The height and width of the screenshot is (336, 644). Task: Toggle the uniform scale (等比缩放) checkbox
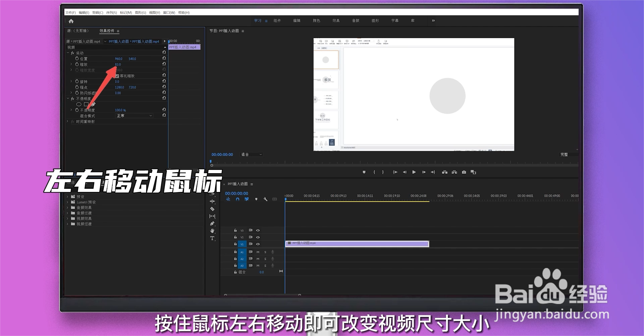(x=117, y=76)
